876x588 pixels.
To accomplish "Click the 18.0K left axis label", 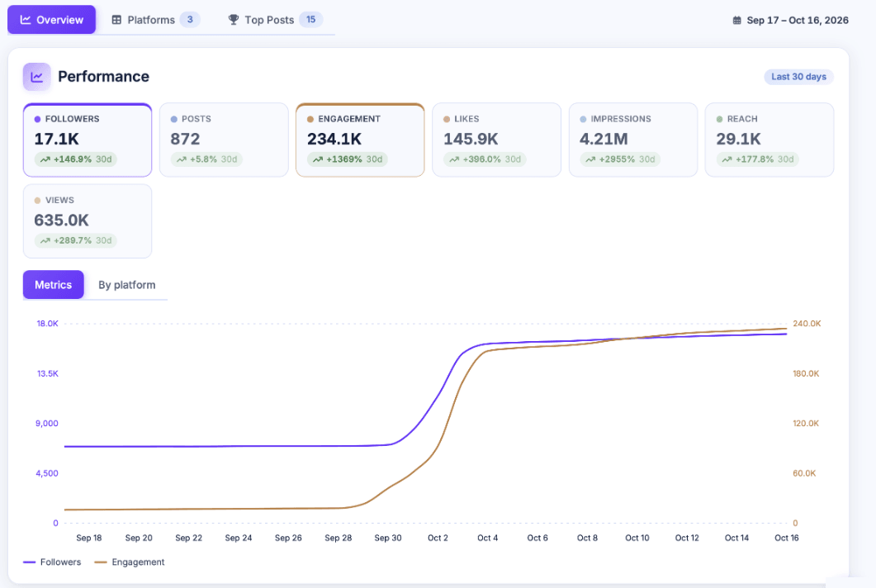I will pos(48,324).
